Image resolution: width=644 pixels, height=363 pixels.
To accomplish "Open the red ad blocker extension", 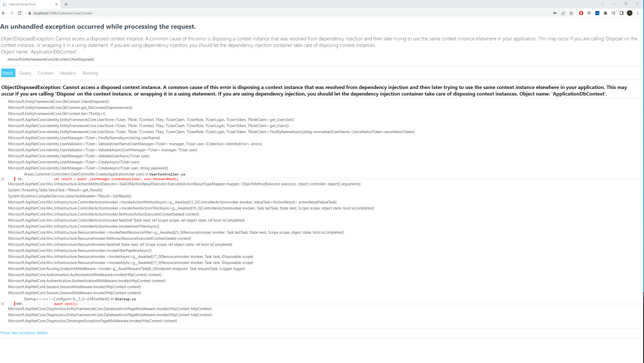I will [x=581, y=13].
